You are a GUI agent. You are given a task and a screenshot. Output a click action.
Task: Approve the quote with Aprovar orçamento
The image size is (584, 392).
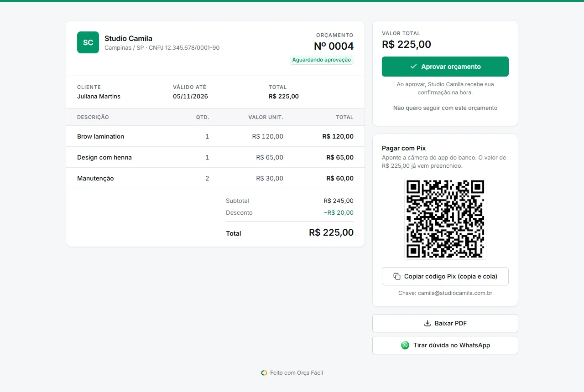[x=445, y=67]
